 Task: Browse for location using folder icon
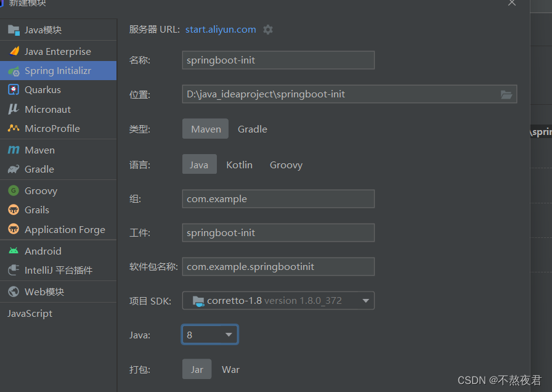(x=506, y=94)
